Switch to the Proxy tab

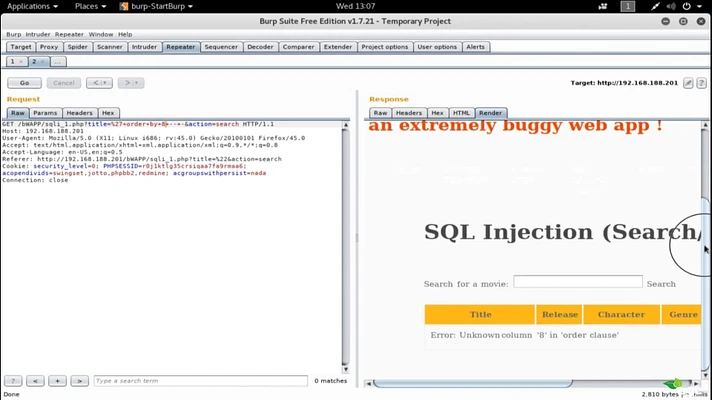[49, 47]
